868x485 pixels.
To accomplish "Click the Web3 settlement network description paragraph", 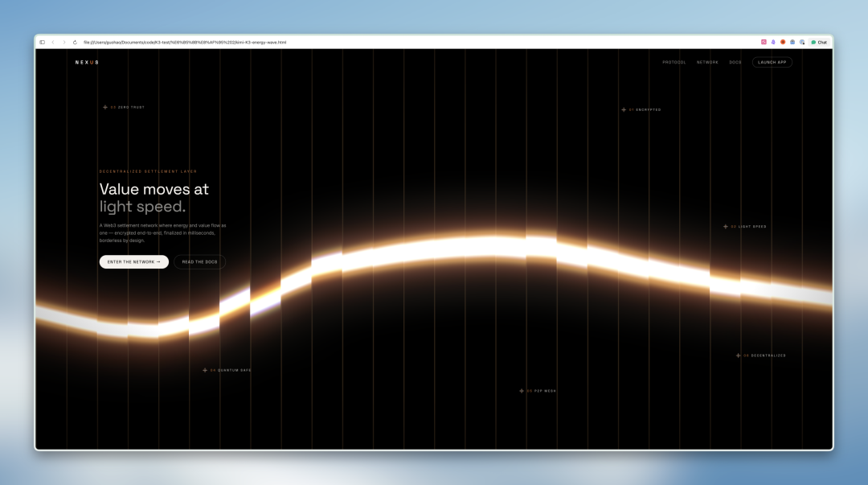I will pyautogui.click(x=162, y=232).
